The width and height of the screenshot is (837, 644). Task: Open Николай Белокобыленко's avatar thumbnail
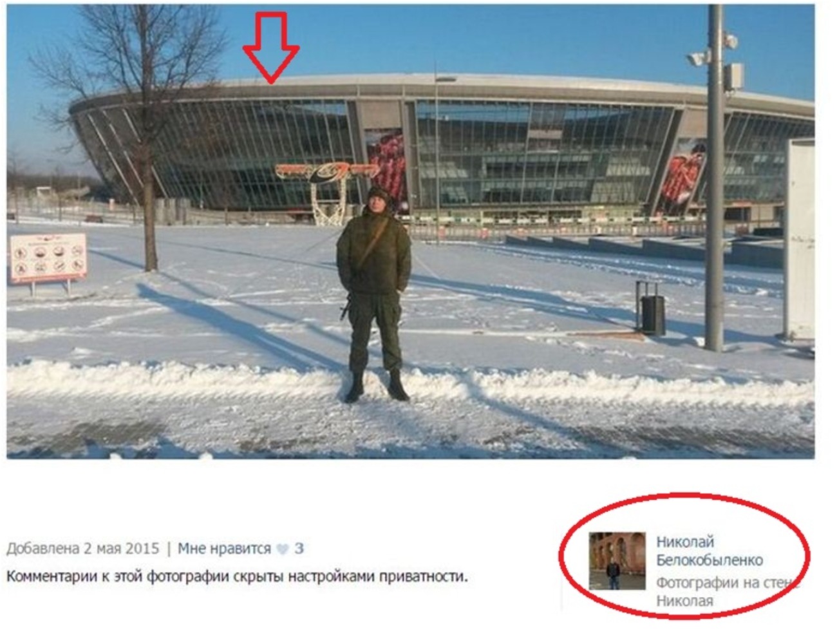tap(617, 561)
